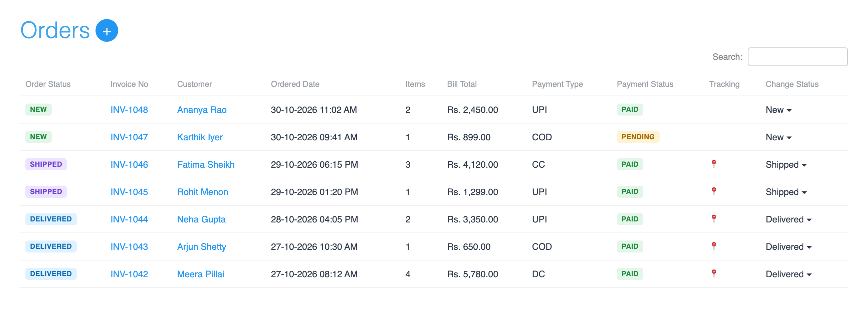View customer Fatima Sheikh
Viewport: 868px width, 334px height.
[206, 164]
